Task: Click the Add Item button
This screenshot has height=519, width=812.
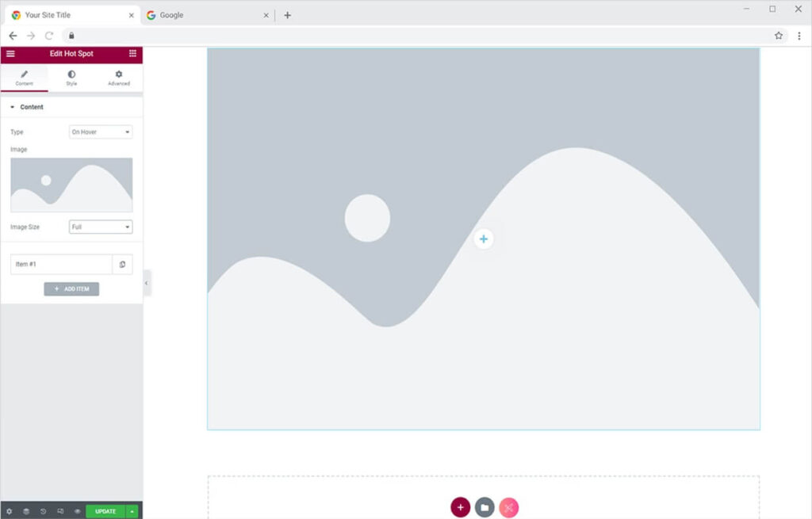Action: click(71, 289)
